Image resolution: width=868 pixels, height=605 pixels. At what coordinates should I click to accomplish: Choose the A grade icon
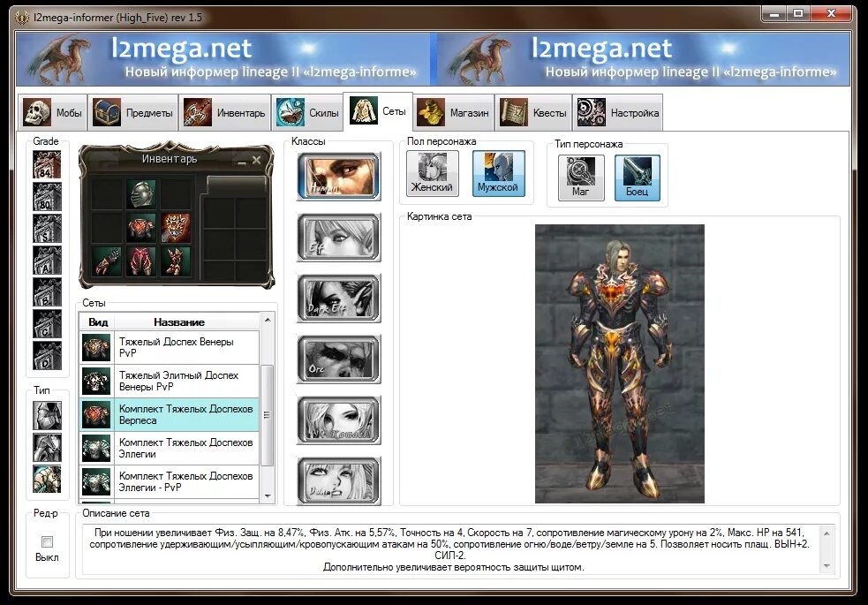(x=47, y=261)
